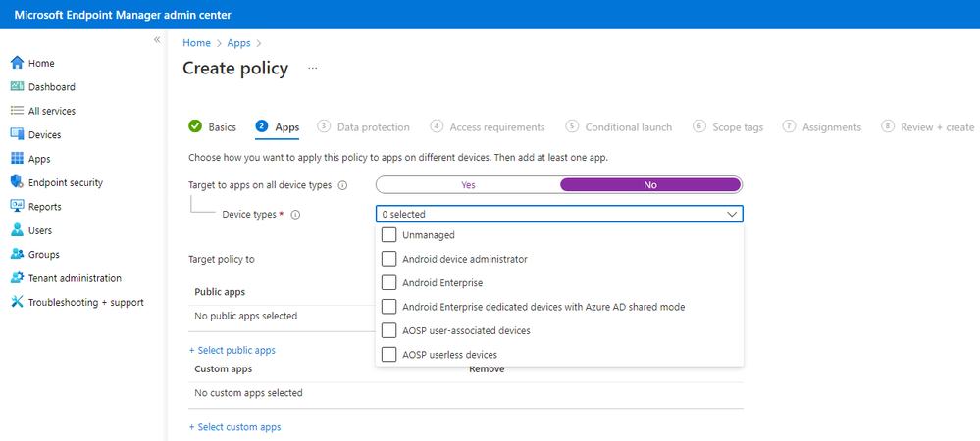Click the Troubleshooting + support wrench icon
Viewport: 980px width, 441px height.
(18, 302)
